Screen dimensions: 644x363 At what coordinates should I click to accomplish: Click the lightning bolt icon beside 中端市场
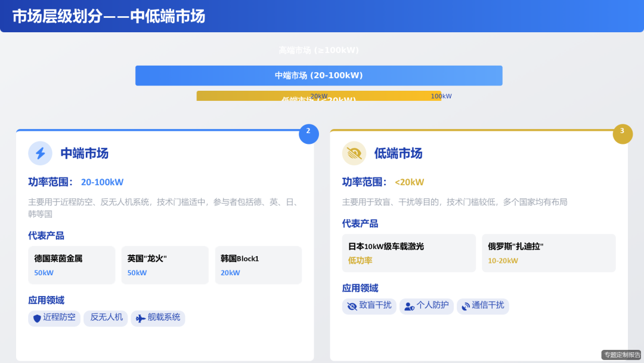(x=40, y=153)
